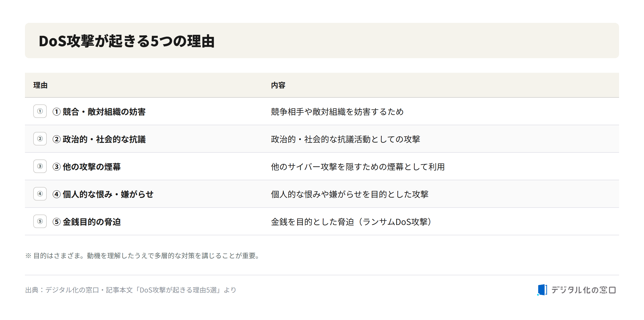Select the 金銭目的の脅迫 row title

coord(86,222)
